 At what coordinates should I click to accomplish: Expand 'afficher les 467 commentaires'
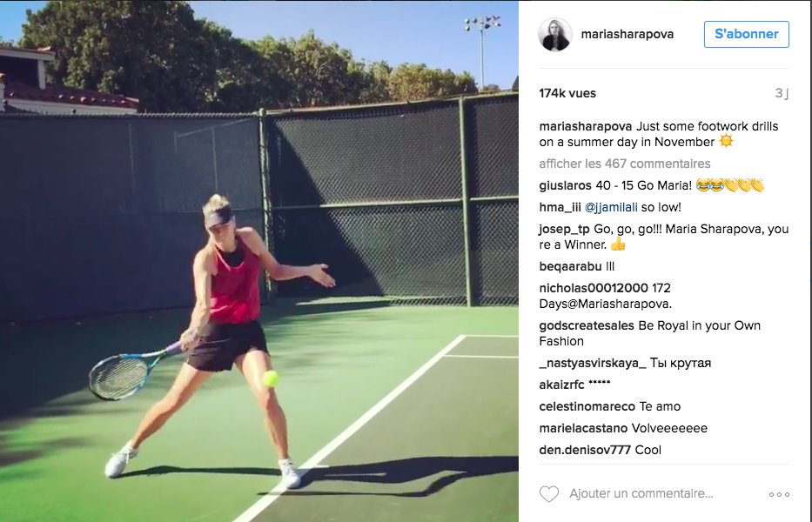625,164
